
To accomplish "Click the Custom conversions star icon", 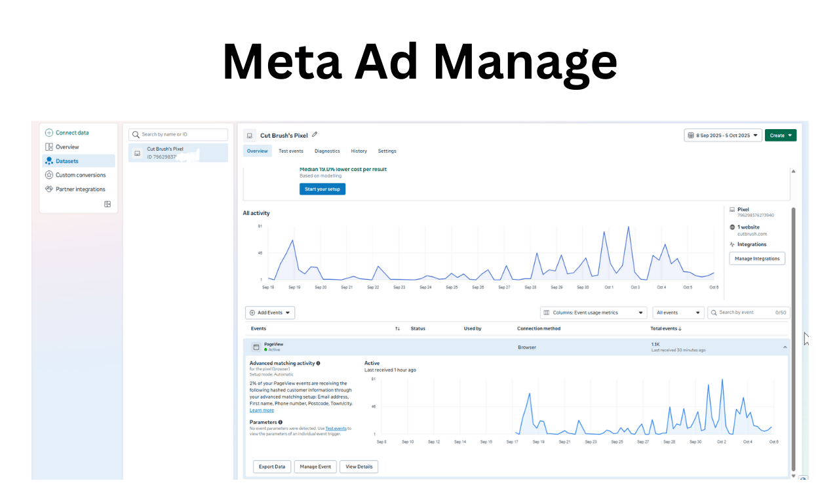I will point(49,175).
